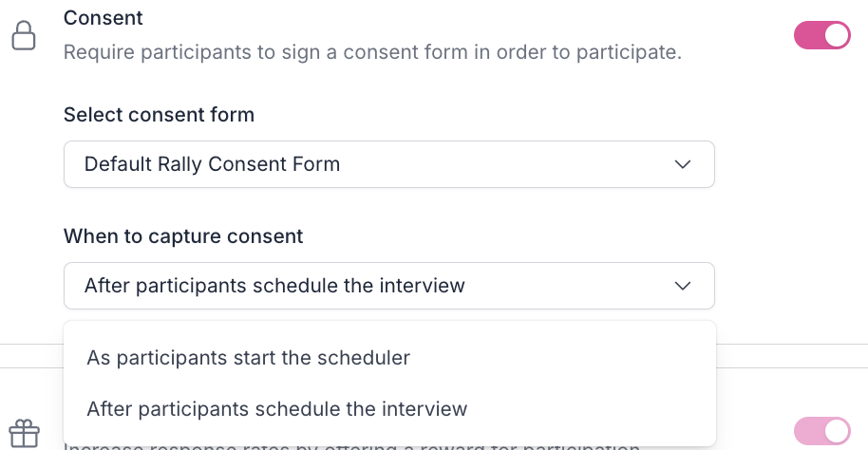Click the "When to capture consent" label
This screenshot has height=450, width=868.
pyautogui.click(x=183, y=236)
